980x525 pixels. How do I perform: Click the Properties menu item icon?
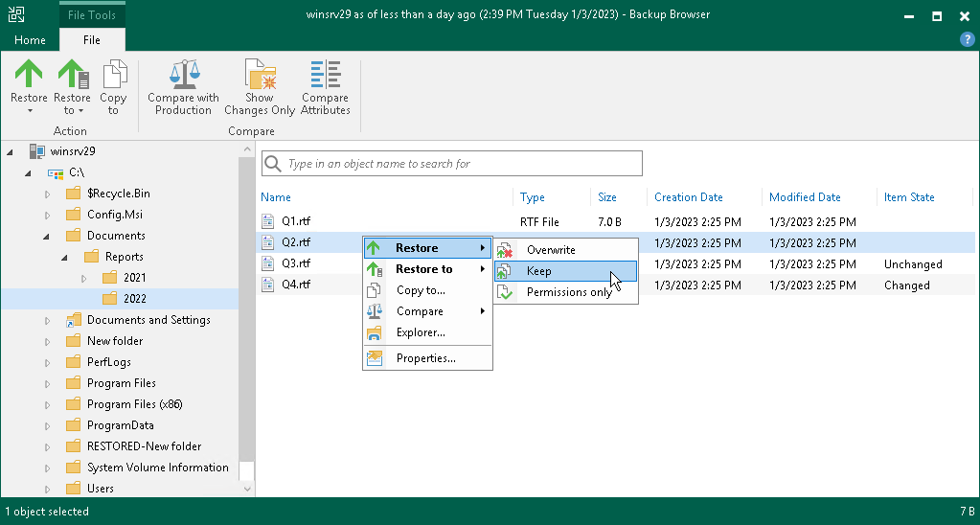point(374,358)
